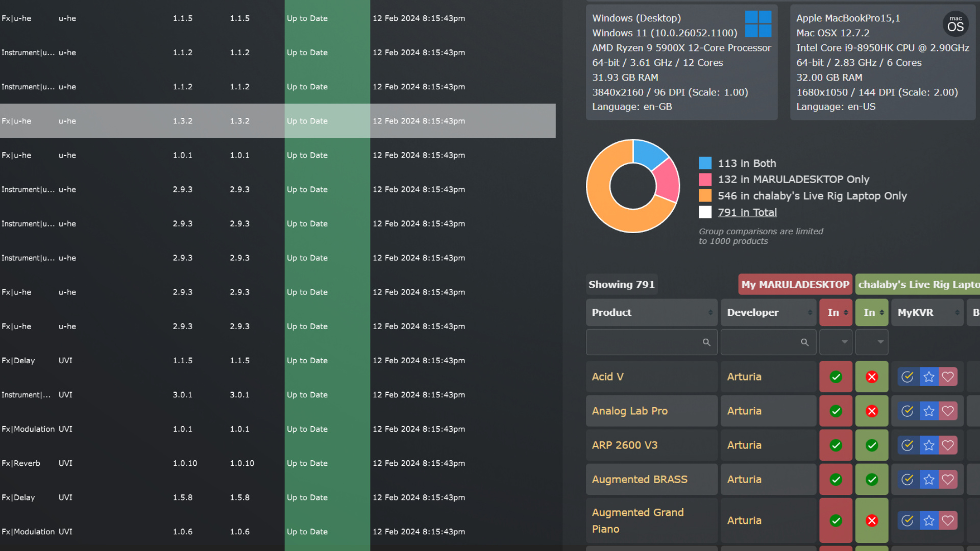Screen dimensions: 980x551
Task: Click the AMD Ryzen 9 5900X processor text
Action: (x=681, y=48)
